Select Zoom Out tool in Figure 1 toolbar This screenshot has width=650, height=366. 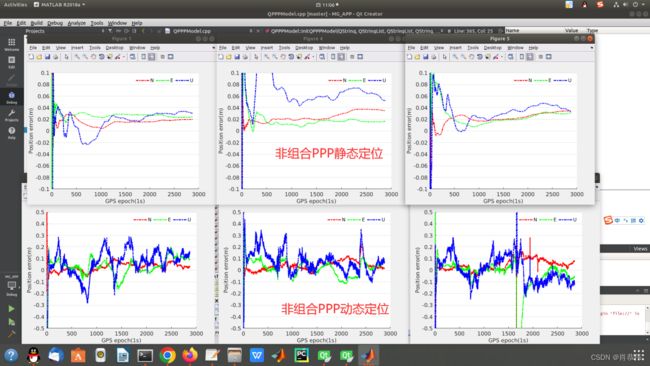point(85,57)
